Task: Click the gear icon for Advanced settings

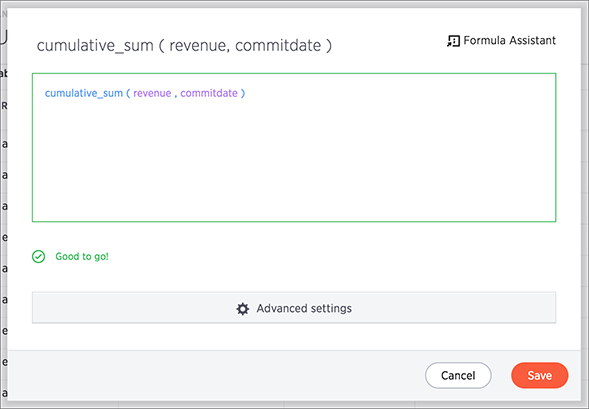Action: [x=243, y=309]
